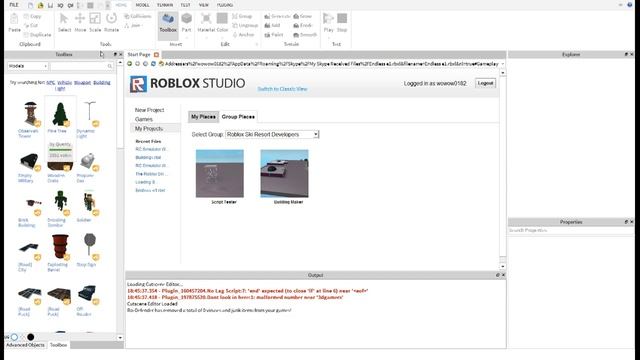Image resolution: width=640 pixels, height=360 pixels.
Task: Open the Join dropdown
Action: (133, 25)
